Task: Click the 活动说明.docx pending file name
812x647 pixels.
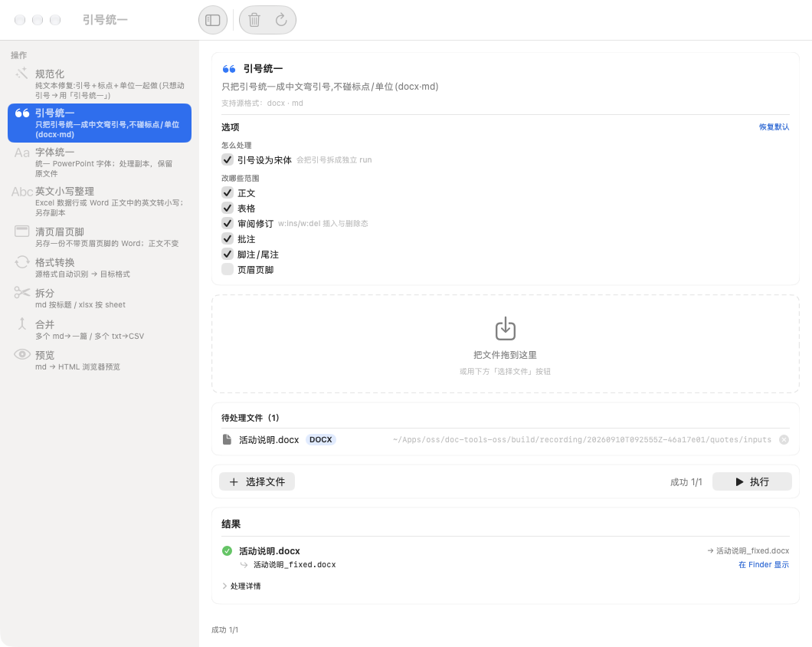Action: pos(269,439)
